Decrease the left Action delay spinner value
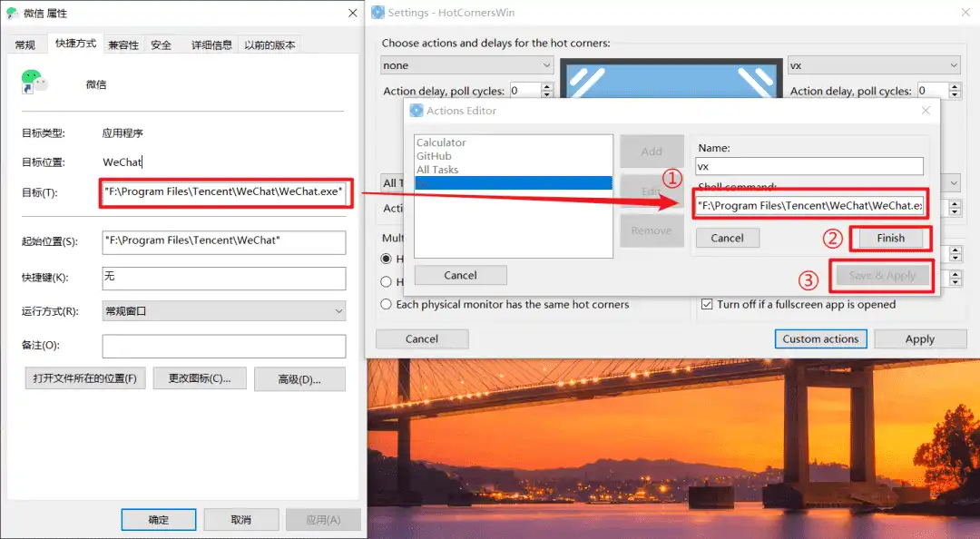The height and width of the screenshot is (539, 980). pos(547,94)
